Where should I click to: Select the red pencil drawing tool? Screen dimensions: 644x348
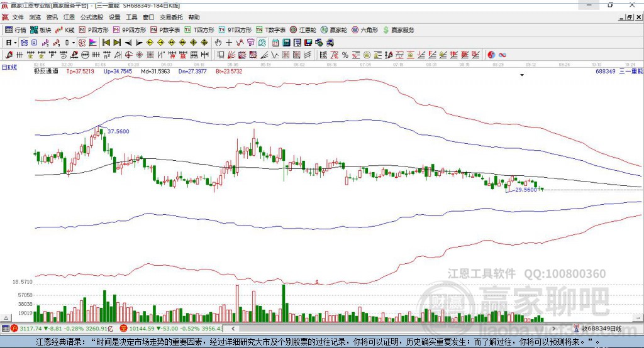pyautogui.click(x=9, y=55)
